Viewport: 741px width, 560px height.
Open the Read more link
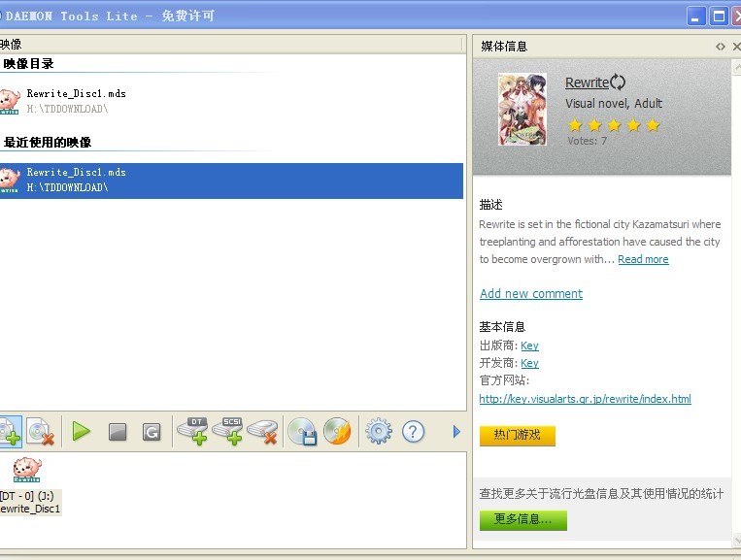(643, 259)
